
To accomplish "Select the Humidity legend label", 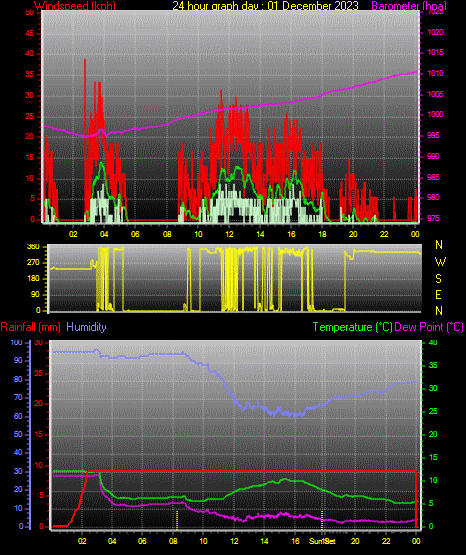I will tap(86, 327).
